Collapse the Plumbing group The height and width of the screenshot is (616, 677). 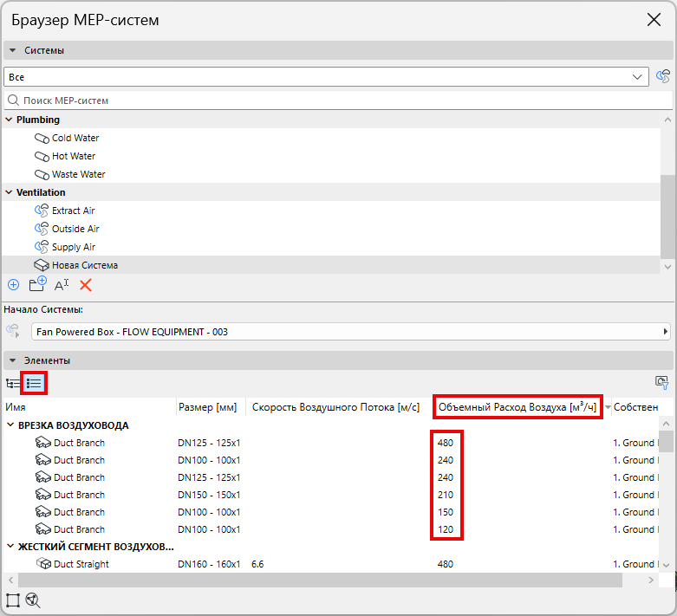pyautogui.click(x=9, y=120)
